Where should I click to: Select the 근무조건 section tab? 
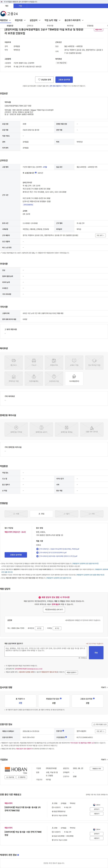(x=30, y=26)
